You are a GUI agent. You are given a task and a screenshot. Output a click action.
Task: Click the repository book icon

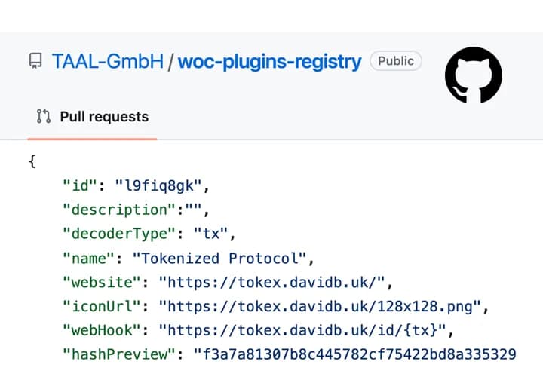click(x=35, y=61)
